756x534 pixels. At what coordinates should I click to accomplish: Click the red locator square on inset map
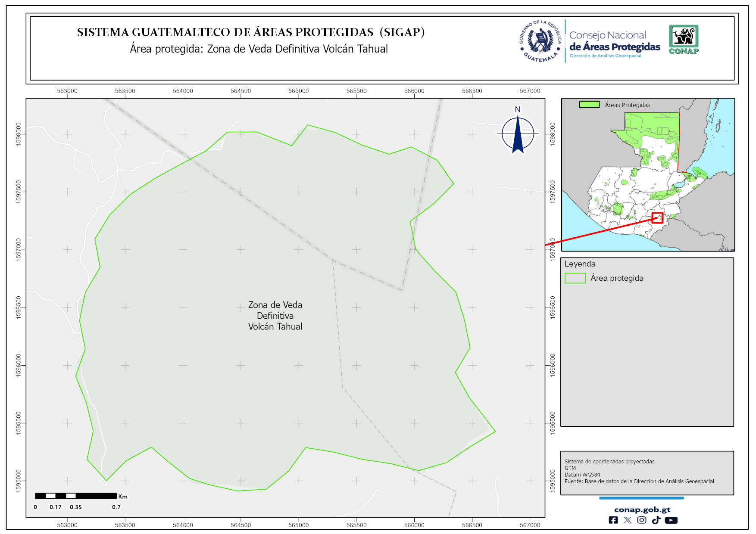pos(657,218)
